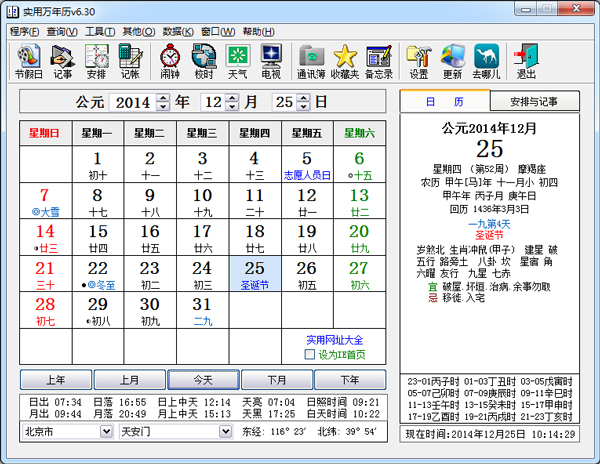Open the 安排 schedule tool

point(96,61)
